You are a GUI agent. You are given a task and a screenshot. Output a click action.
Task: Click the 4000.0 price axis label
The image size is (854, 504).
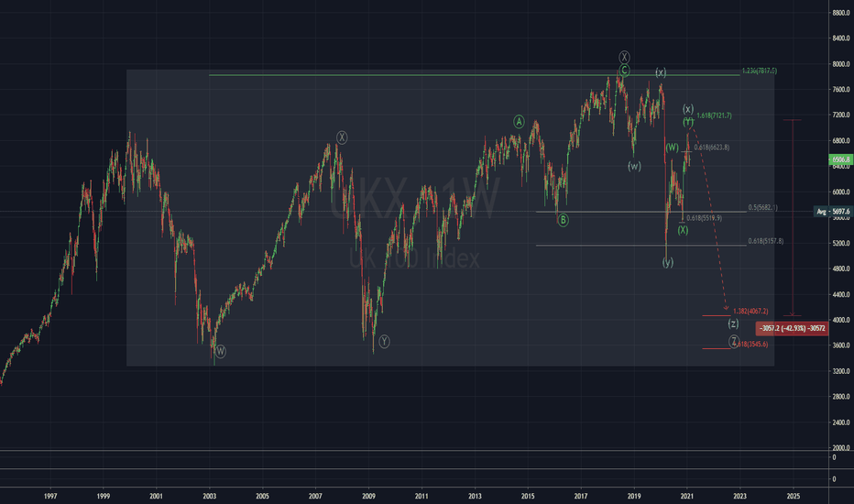841,320
